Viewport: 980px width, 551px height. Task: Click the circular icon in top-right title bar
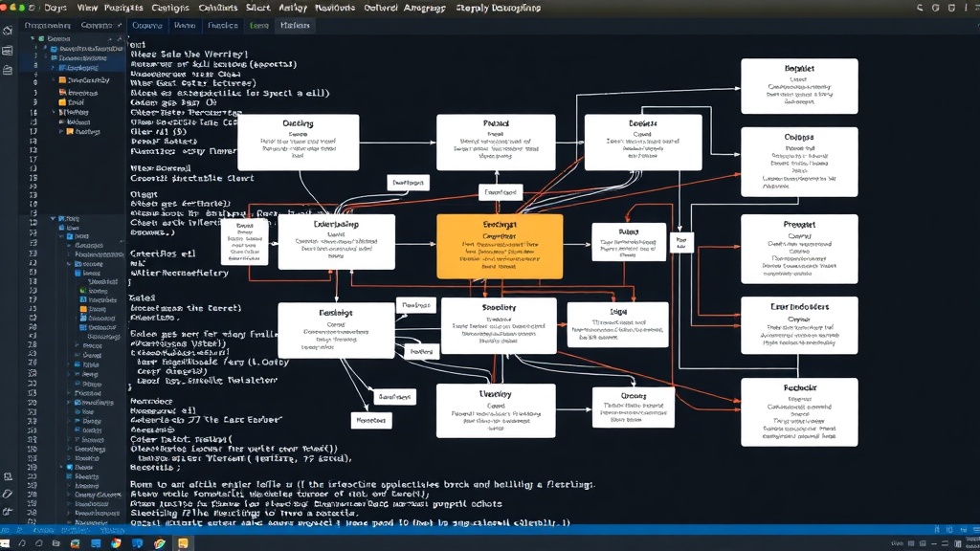936,8
